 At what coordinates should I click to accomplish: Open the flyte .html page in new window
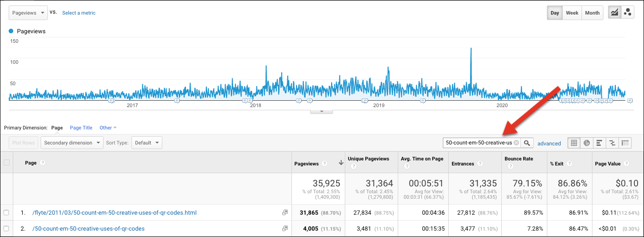coord(285,212)
